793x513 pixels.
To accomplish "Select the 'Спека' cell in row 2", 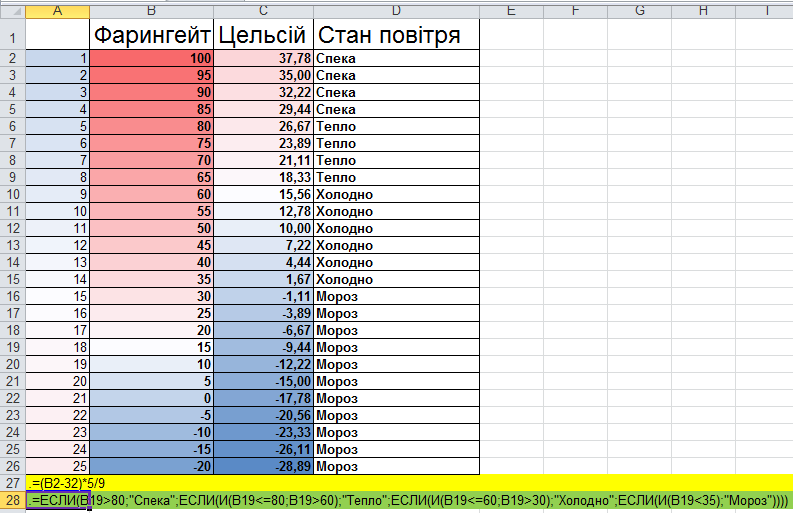I will coord(396,58).
